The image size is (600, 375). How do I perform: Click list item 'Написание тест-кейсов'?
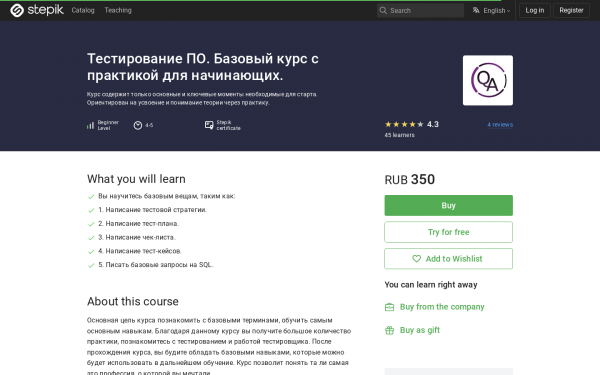click(x=140, y=251)
